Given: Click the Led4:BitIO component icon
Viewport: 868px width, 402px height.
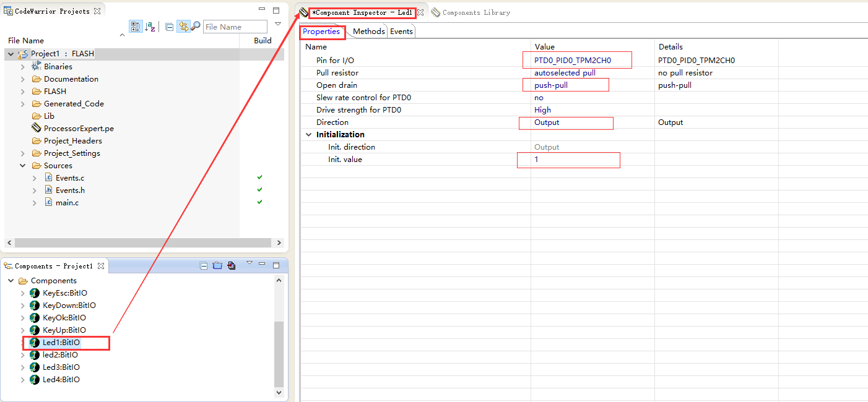Looking at the screenshot, I should (x=35, y=380).
